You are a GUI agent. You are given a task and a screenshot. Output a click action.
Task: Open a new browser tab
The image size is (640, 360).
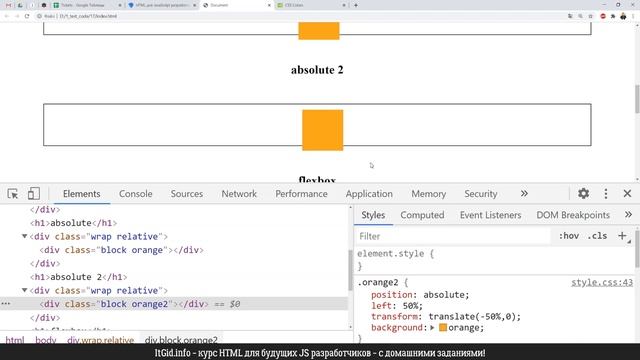click(x=356, y=5)
